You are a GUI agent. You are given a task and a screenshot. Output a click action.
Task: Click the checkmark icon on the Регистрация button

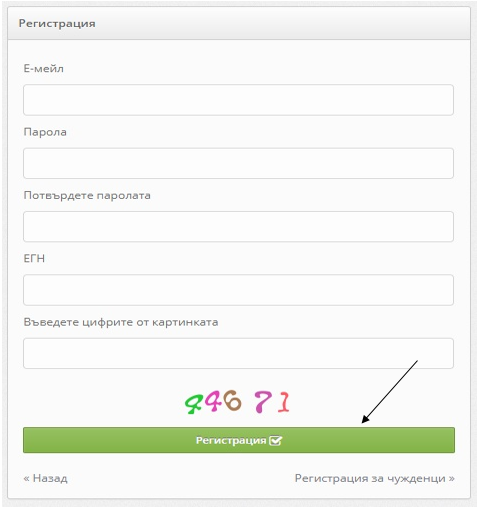click(275, 441)
